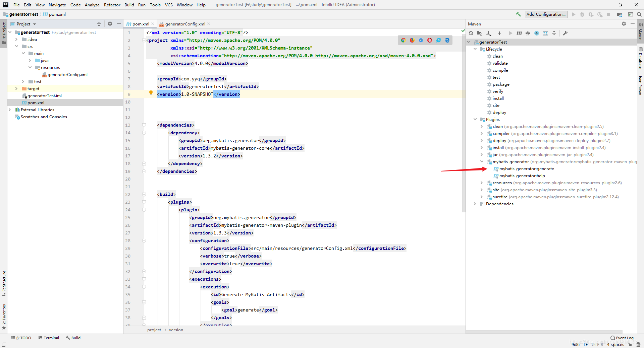Screen dimensions: 644x348
Task: Open the VCS menu
Action: coord(169,5)
